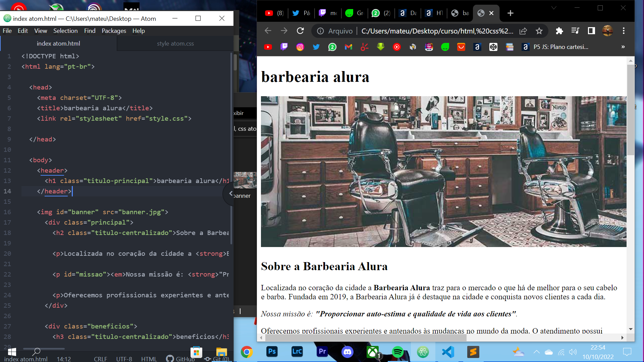Image resolution: width=644 pixels, height=362 pixels.
Task: Open Windows notification center
Action: point(627,352)
